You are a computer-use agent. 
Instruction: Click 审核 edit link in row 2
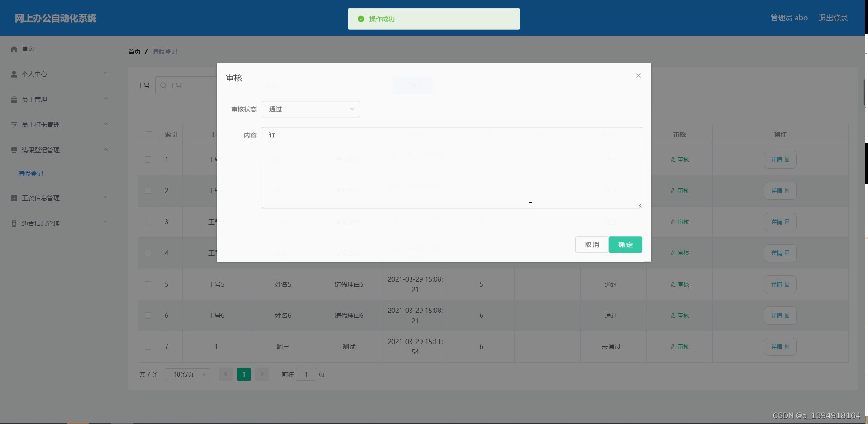(x=680, y=191)
